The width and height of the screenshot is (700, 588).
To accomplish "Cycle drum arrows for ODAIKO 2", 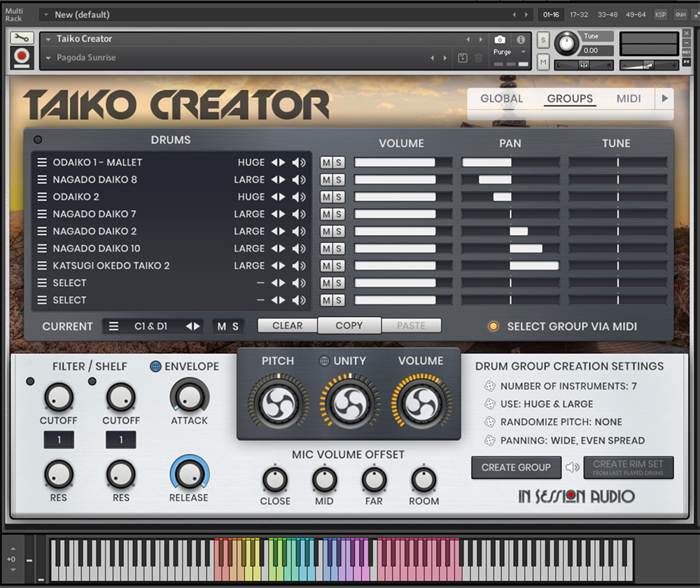I will point(278,197).
